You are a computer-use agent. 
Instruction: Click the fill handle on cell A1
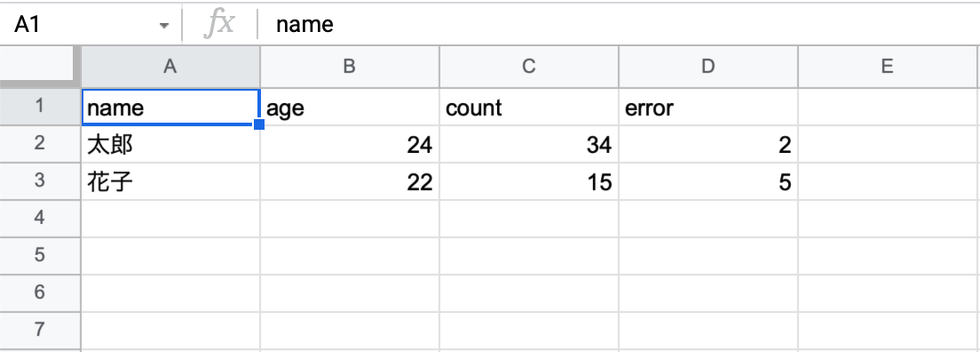(x=258, y=124)
